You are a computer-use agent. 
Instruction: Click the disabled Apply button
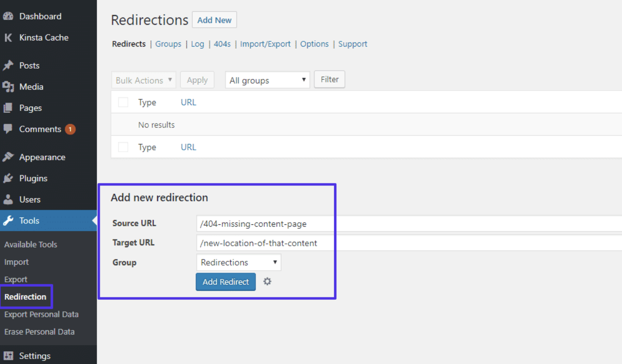(x=197, y=80)
